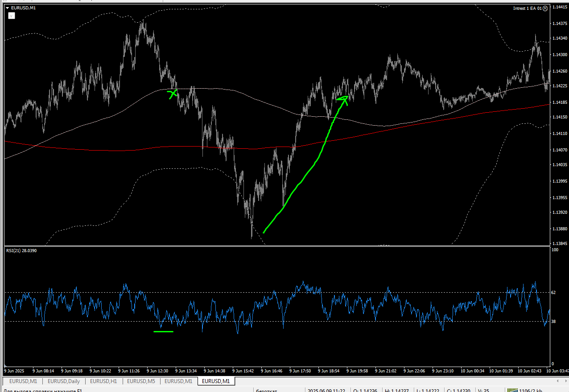This screenshot has height=392, width=569.
Task: Click the 1.13845 price on scale
Action: point(559,244)
